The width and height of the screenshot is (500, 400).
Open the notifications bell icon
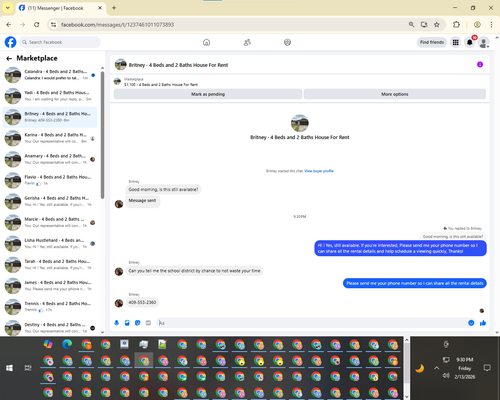pos(470,42)
